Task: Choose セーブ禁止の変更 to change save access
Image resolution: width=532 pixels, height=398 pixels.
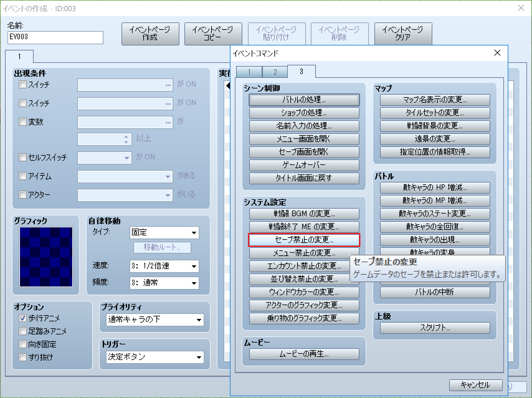Action: click(304, 240)
